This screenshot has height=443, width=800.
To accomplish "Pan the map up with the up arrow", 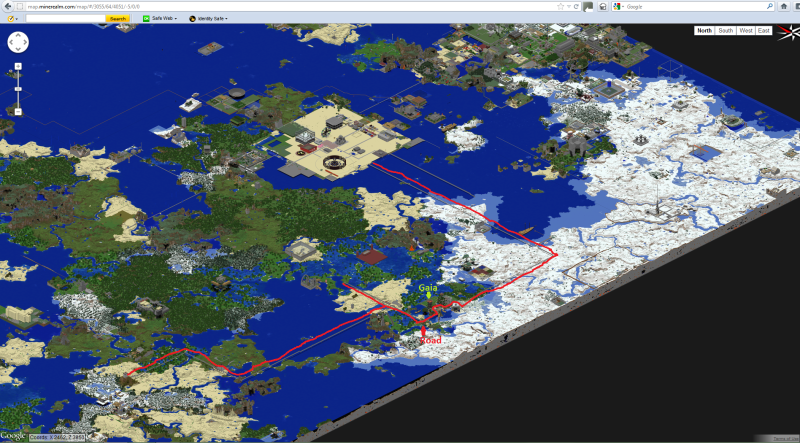I will (18, 36).
